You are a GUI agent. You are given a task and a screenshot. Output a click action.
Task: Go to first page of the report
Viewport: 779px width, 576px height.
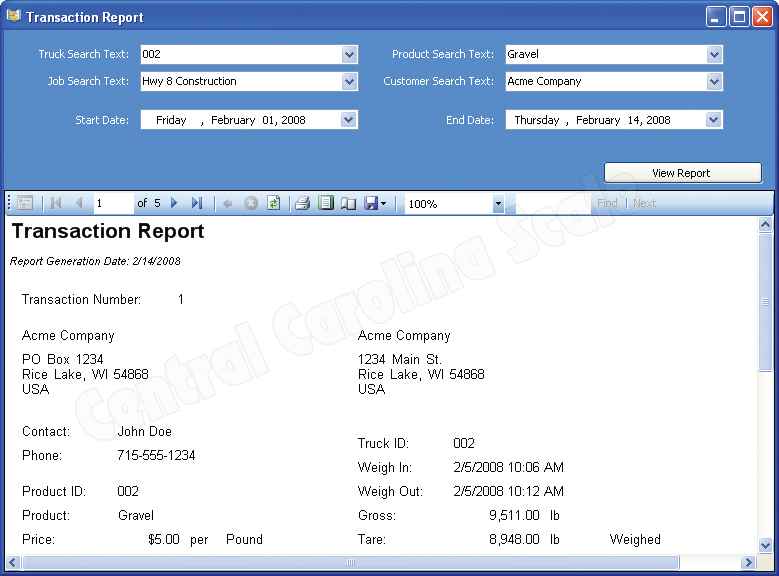(56, 203)
